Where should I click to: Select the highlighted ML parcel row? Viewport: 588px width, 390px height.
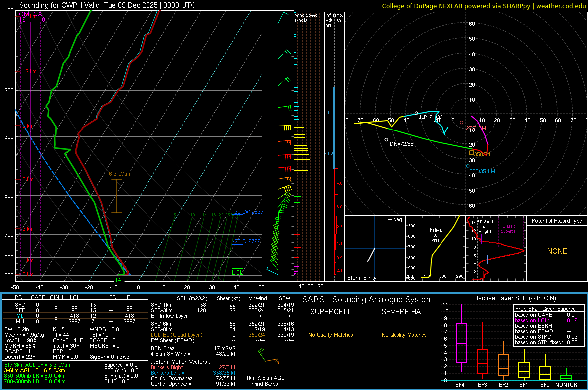pos(75,316)
